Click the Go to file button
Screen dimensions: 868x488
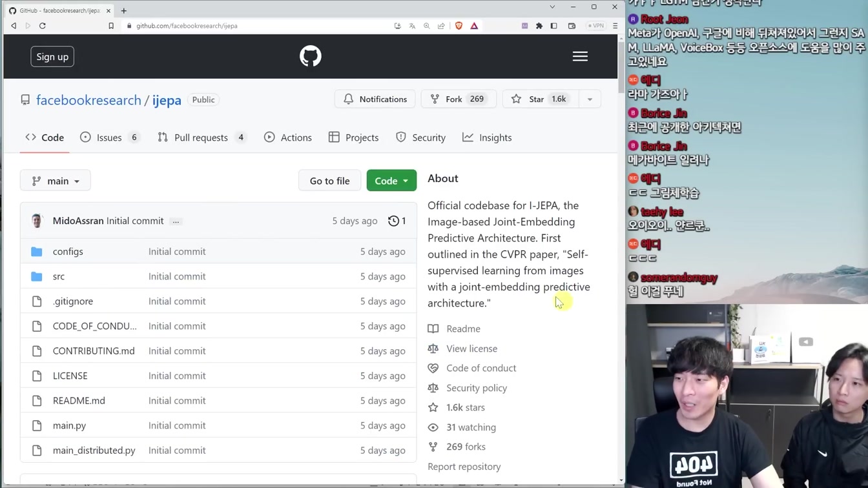[329, 181]
